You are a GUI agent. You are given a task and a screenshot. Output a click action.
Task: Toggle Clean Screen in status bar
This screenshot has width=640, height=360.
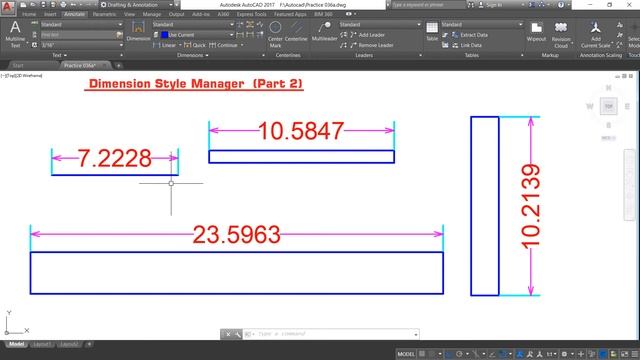(x=624, y=354)
